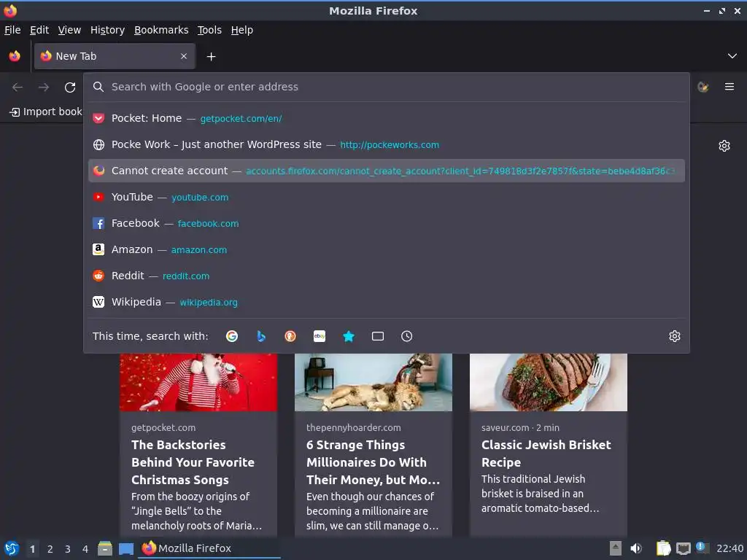Search bookmarks with star icon
The image size is (747, 560).
[349, 336]
